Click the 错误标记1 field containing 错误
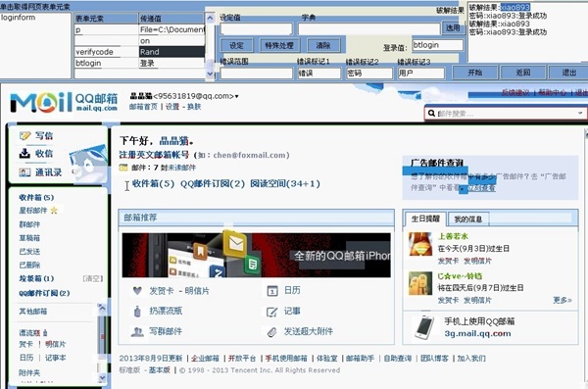This screenshot has width=588, height=389. click(x=319, y=73)
